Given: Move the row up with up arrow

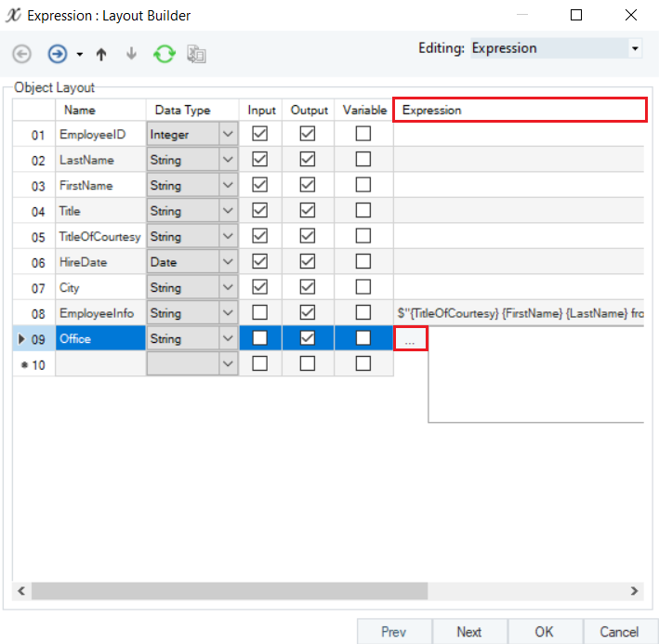Looking at the screenshot, I should (101, 54).
